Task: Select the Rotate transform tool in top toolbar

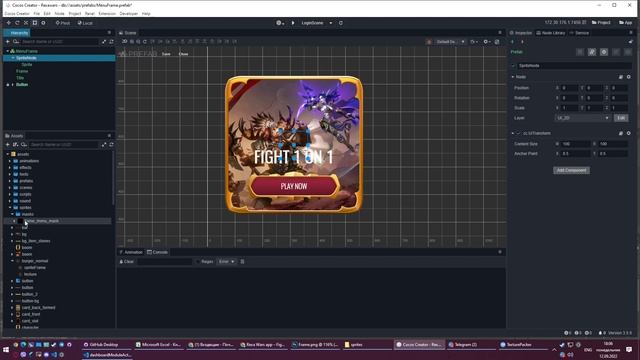Action: (x=17, y=23)
